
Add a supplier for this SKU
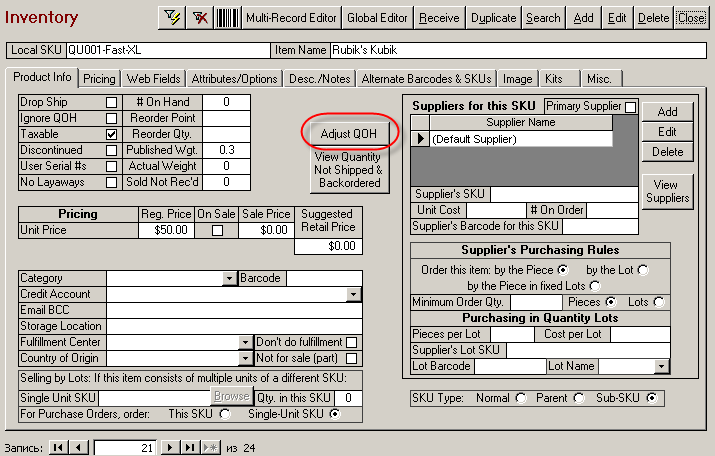point(667,112)
